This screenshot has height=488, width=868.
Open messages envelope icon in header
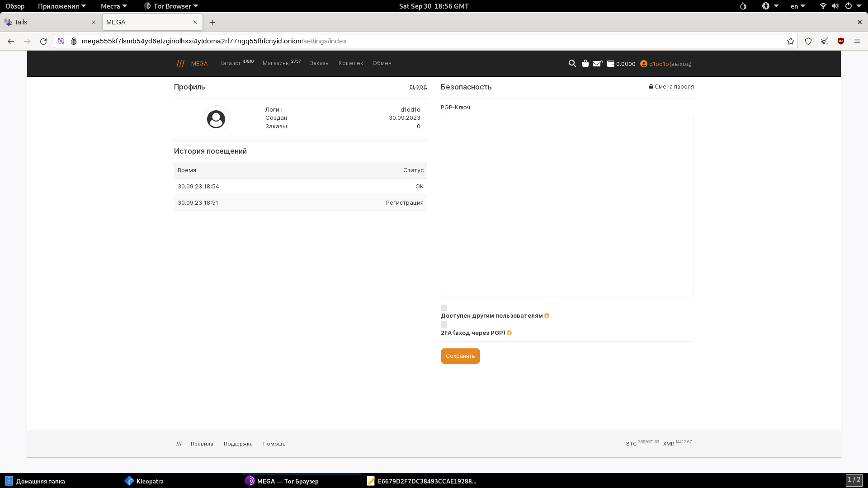coord(597,64)
